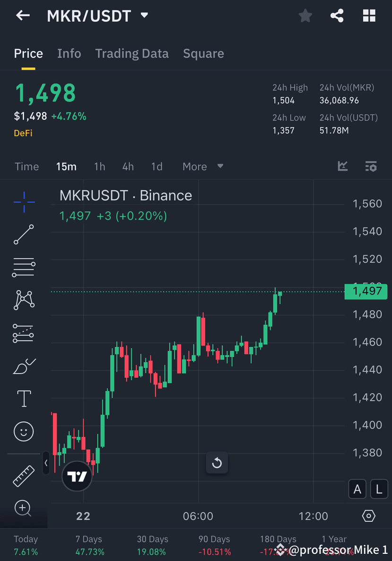This screenshot has height=561, width=392.
Task: Toggle log scale with the L button
Action: (x=379, y=489)
